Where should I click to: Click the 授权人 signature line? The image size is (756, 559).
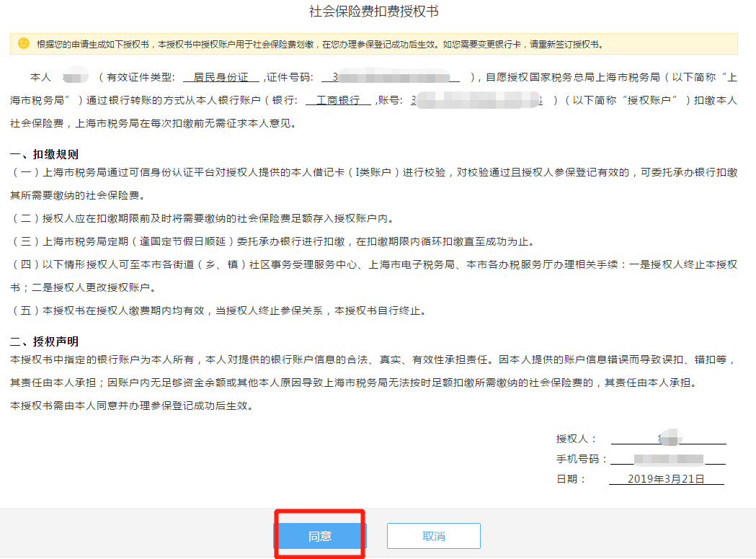click(667, 438)
